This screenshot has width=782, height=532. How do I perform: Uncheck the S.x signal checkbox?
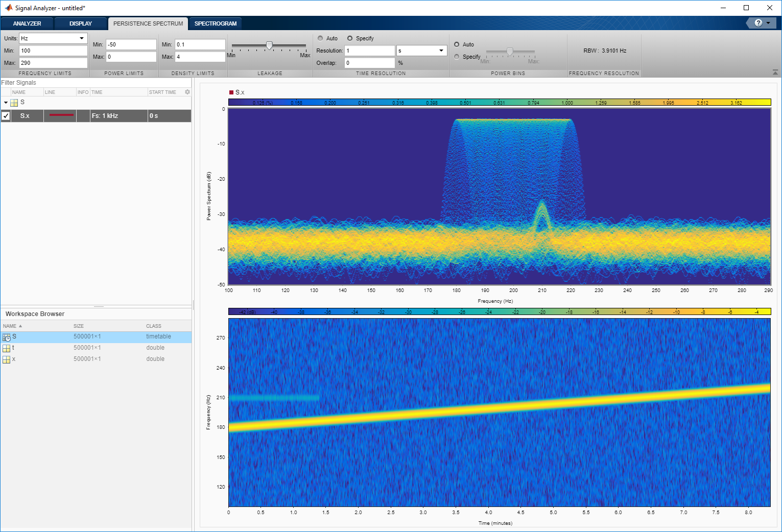[x=6, y=116]
